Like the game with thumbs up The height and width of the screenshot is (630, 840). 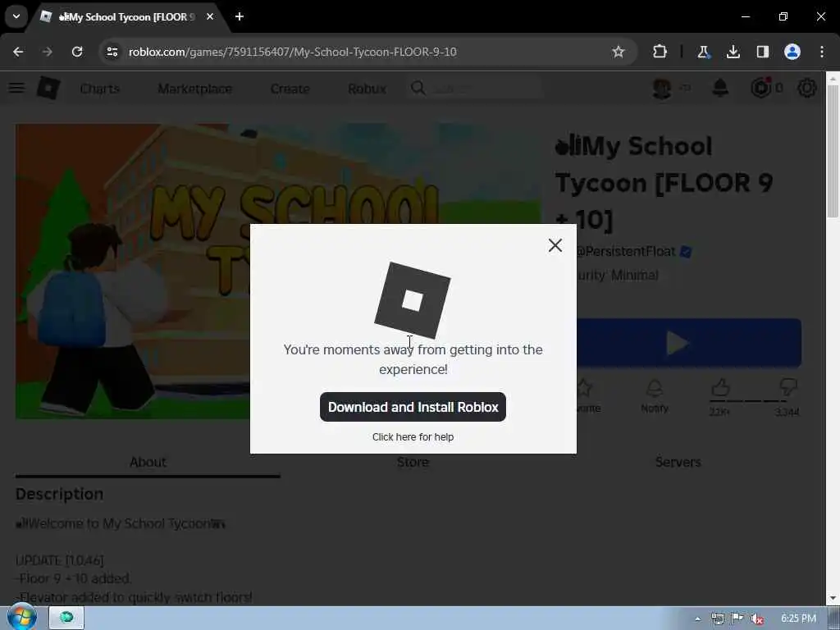(720, 387)
